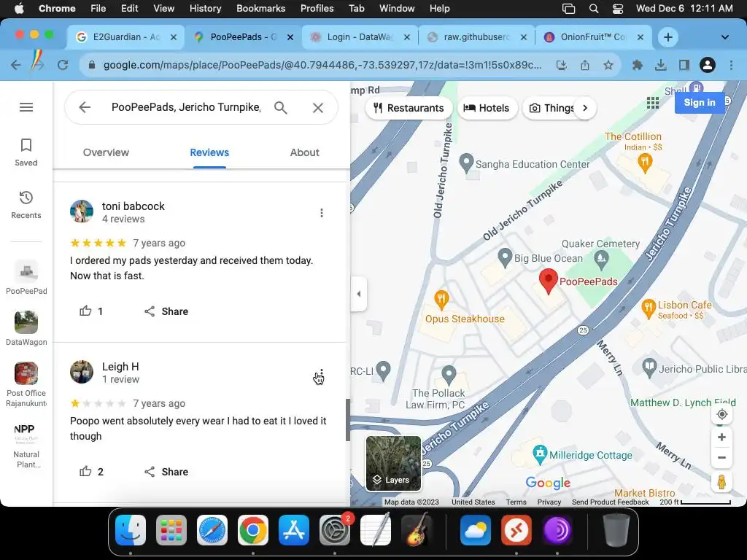This screenshot has width=747, height=560.
Task: Collapse the side panel
Action: [x=358, y=294]
